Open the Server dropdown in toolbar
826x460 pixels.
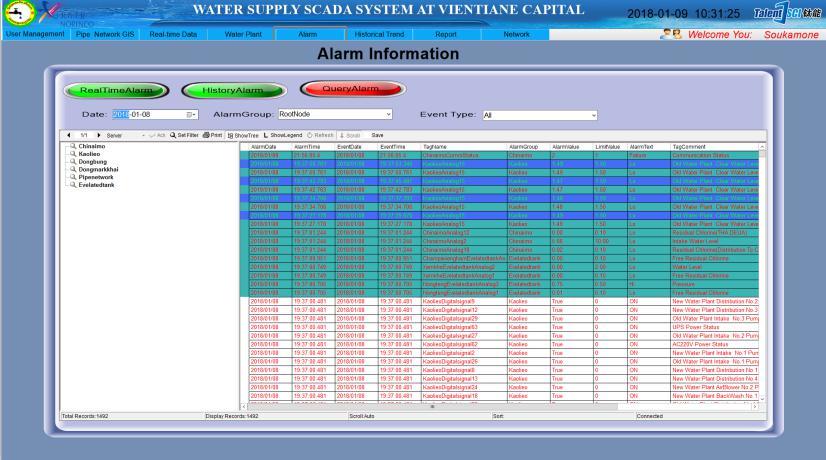pos(143,135)
